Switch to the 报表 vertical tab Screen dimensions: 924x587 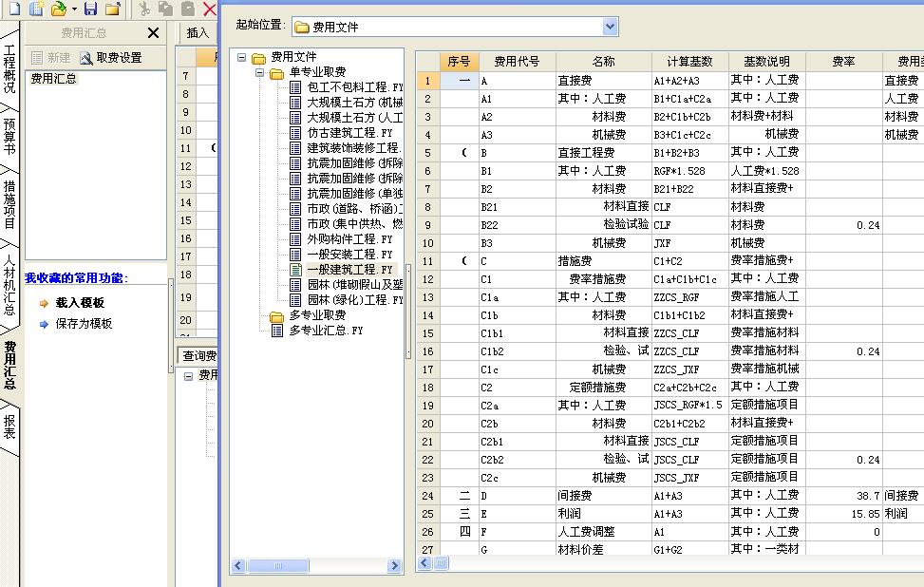pyautogui.click(x=9, y=426)
